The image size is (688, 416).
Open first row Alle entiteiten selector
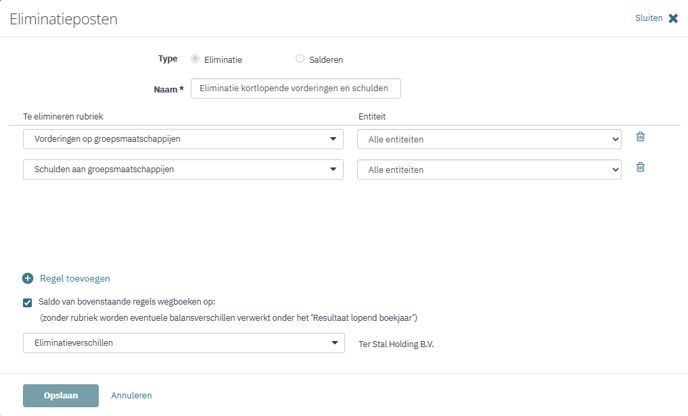click(489, 139)
